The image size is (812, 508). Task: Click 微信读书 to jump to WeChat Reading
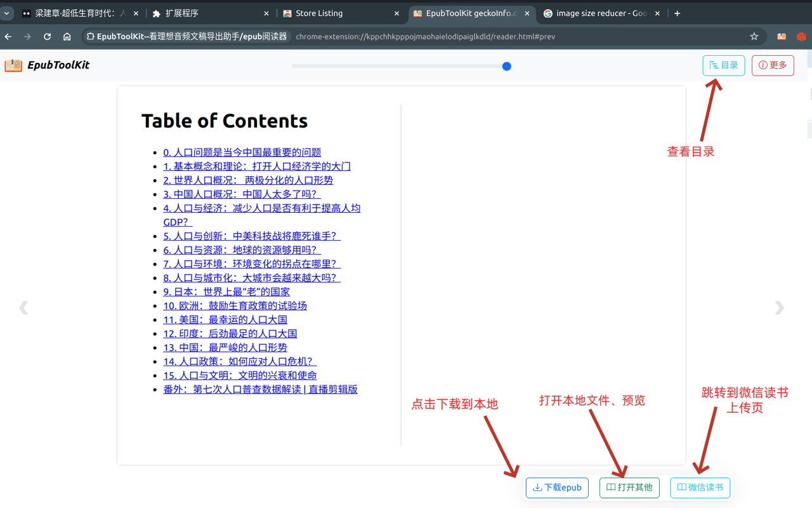(x=700, y=488)
